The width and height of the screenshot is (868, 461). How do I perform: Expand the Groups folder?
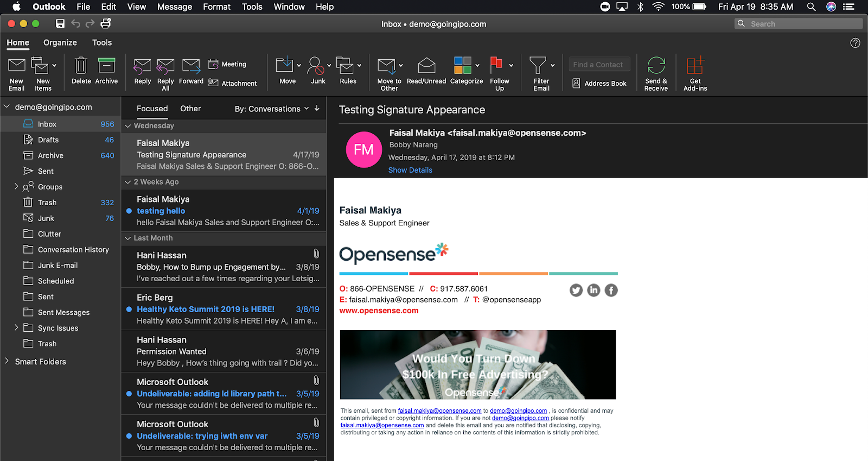click(16, 186)
